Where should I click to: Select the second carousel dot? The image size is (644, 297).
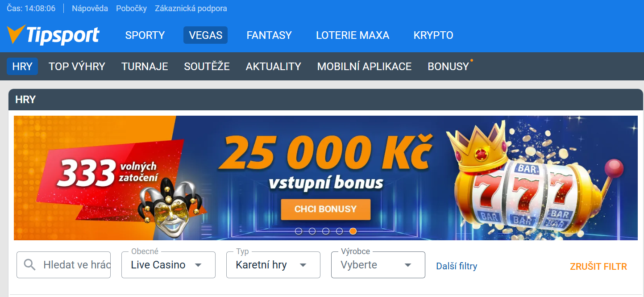tap(312, 231)
